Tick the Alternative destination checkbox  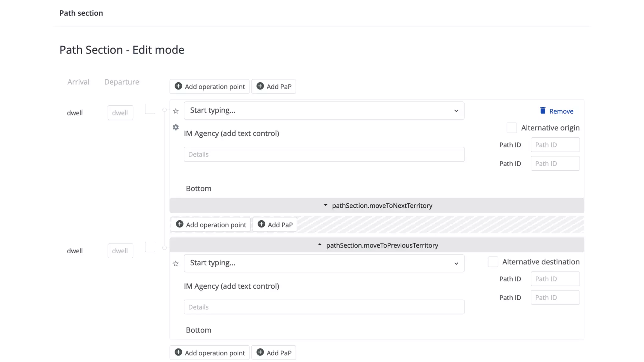[x=493, y=262]
